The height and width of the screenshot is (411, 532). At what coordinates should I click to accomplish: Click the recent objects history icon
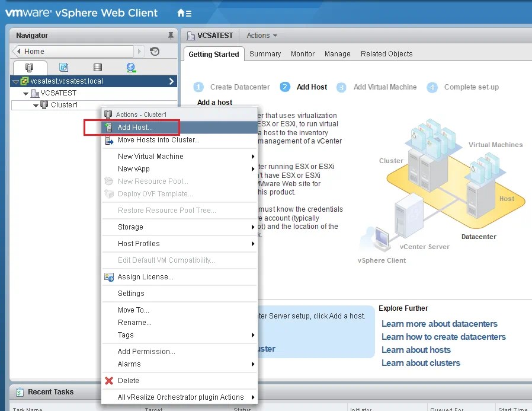(x=153, y=51)
